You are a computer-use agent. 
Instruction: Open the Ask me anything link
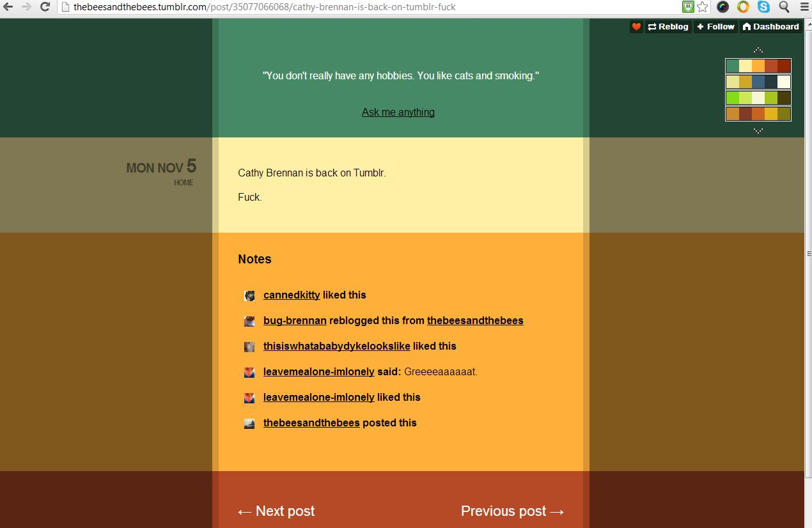tap(398, 113)
